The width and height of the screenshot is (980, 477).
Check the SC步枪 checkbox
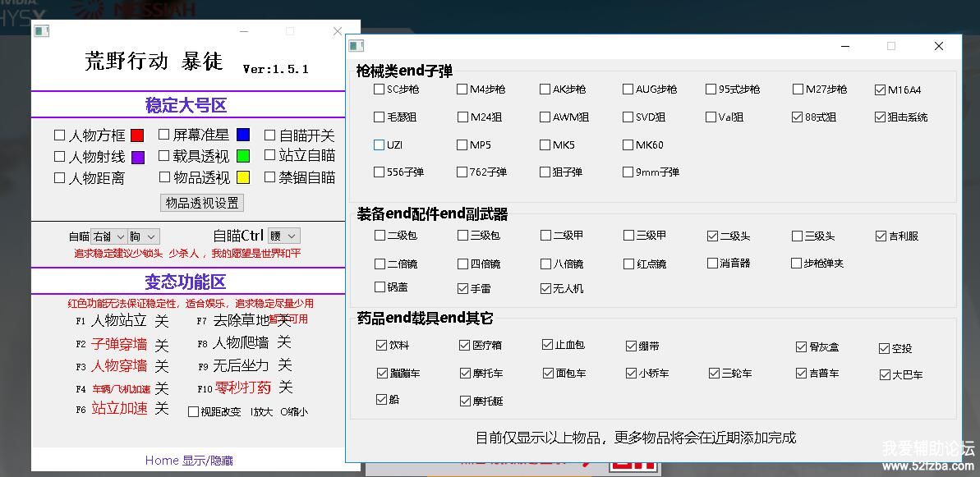(x=379, y=89)
